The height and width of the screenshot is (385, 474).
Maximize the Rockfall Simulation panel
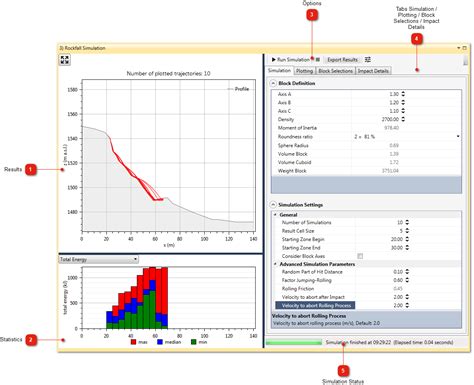[464, 48]
